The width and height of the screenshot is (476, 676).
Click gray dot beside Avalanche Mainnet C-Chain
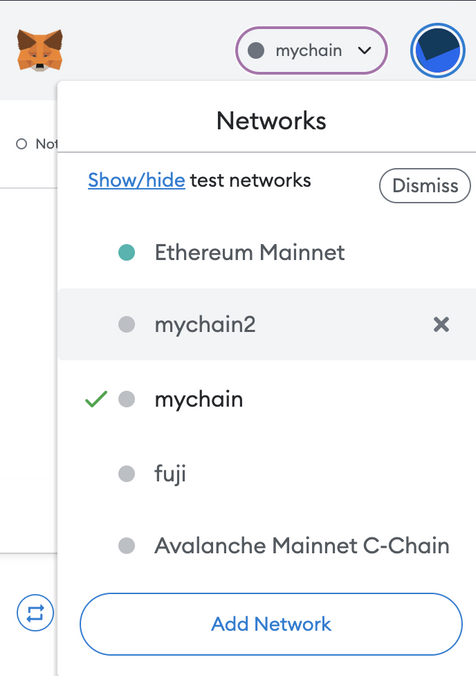coord(126,546)
